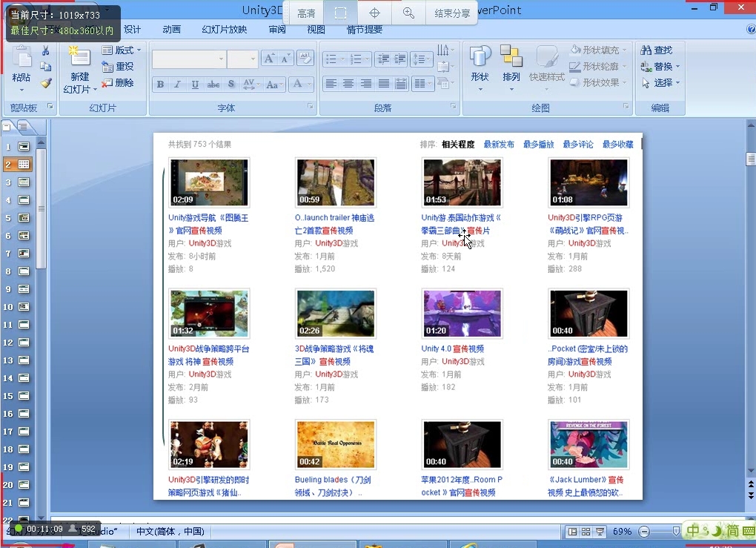The width and height of the screenshot is (756, 548).
Task: Click the region select icon in share bar
Action: click(340, 13)
